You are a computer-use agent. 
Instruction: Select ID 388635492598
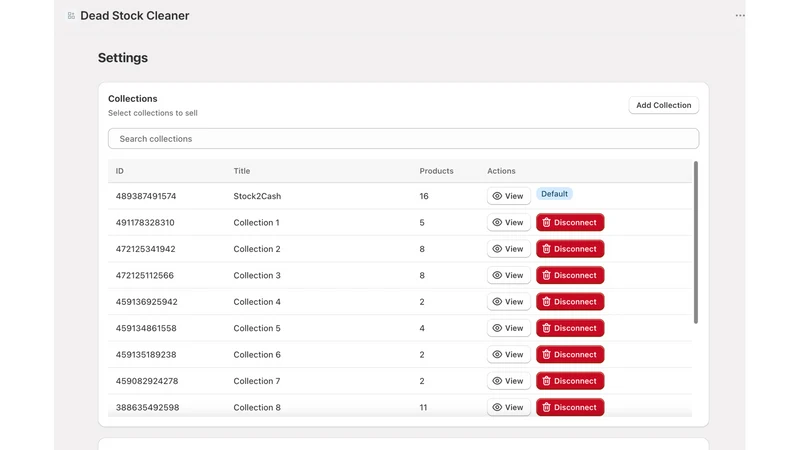point(147,407)
